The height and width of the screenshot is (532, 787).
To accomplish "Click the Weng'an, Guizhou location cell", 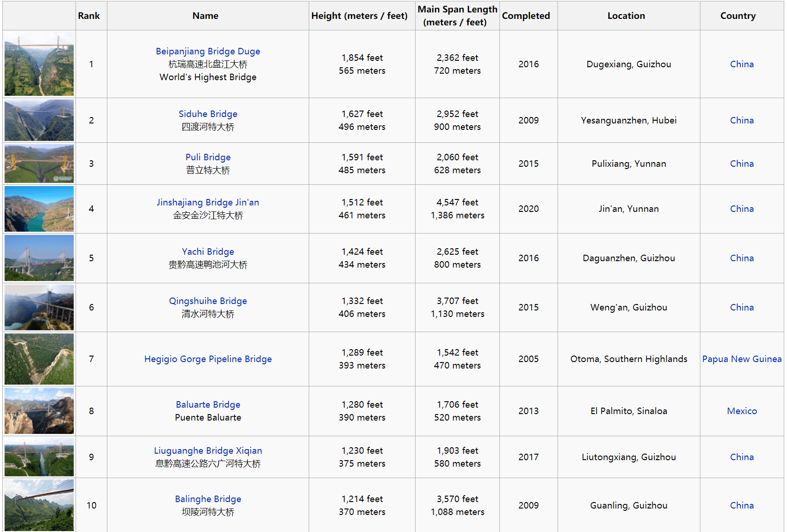I will (x=628, y=307).
